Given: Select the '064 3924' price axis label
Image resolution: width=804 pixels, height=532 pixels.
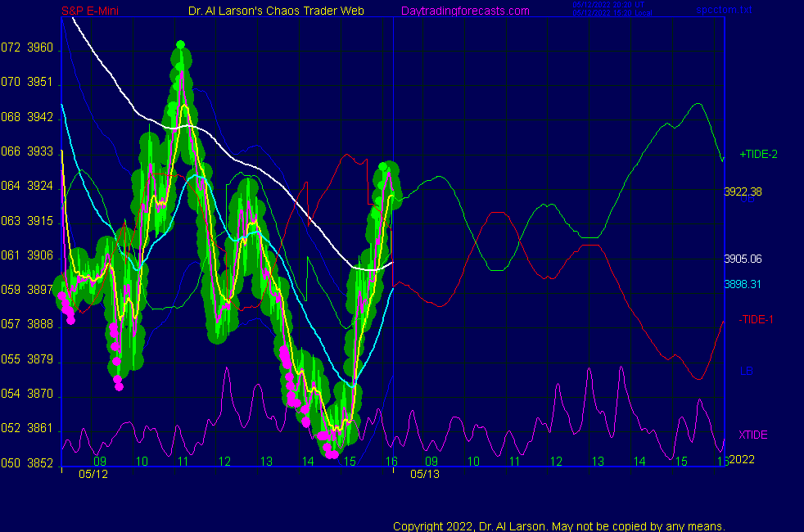Looking at the screenshot, I should coord(27,186).
